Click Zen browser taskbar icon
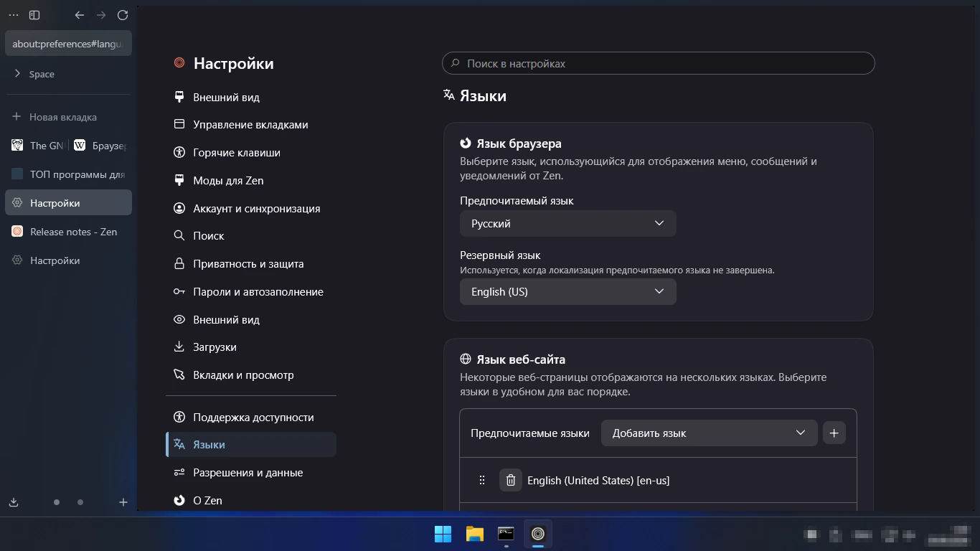This screenshot has width=980, height=551. pos(538,534)
